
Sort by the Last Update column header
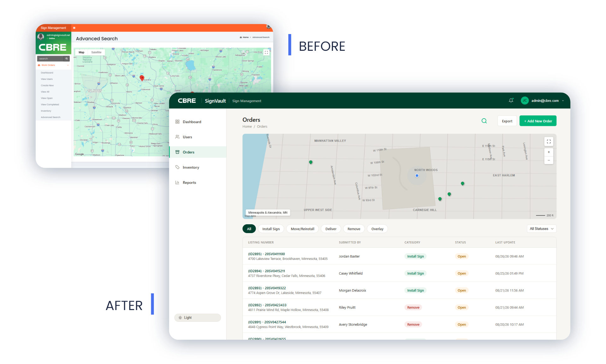[505, 243]
